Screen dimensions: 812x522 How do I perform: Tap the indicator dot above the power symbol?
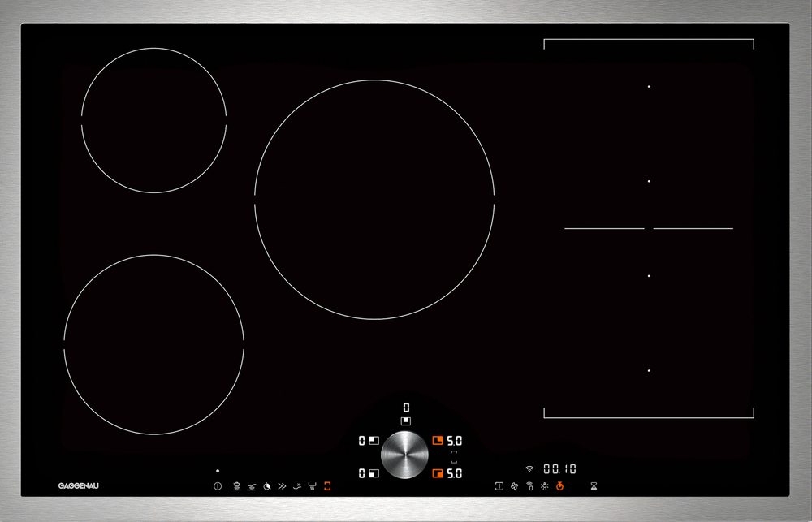(x=218, y=471)
